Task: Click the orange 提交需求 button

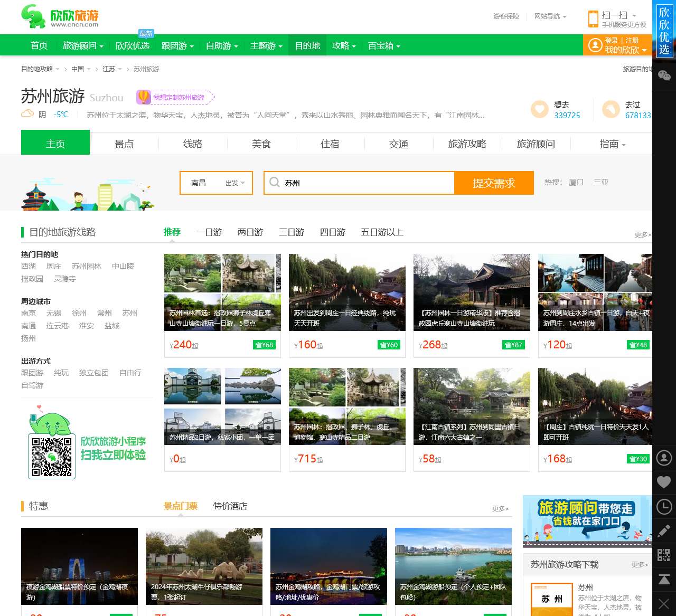Action: point(494,183)
